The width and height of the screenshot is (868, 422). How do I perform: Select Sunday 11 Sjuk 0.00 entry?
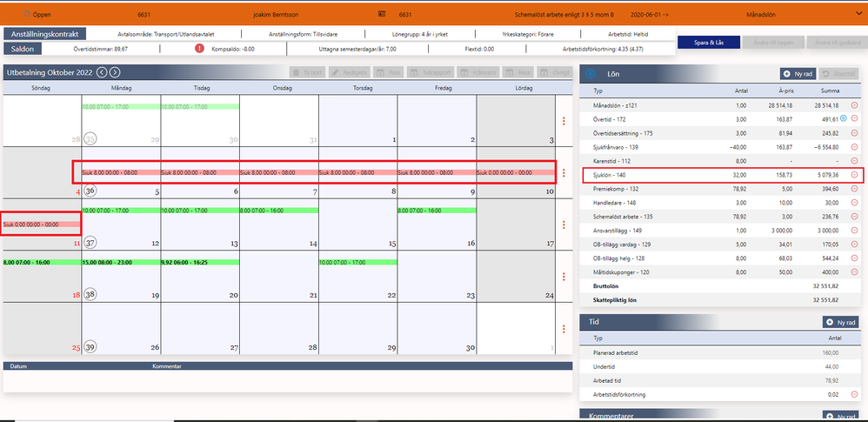(x=42, y=224)
